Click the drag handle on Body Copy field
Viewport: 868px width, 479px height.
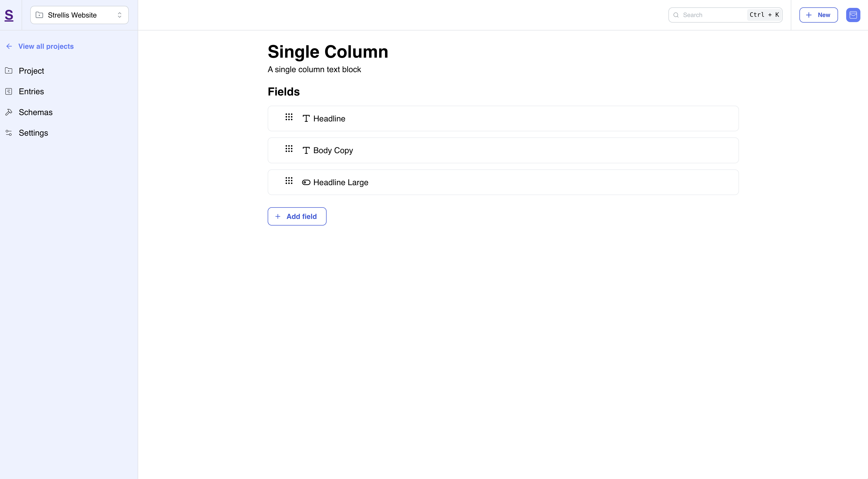click(x=289, y=149)
